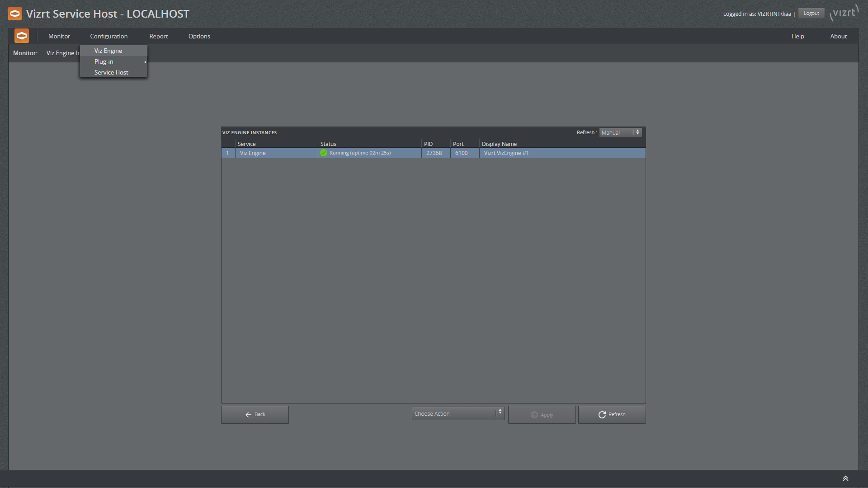Click the Apply button

pyautogui.click(x=542, y=415)
